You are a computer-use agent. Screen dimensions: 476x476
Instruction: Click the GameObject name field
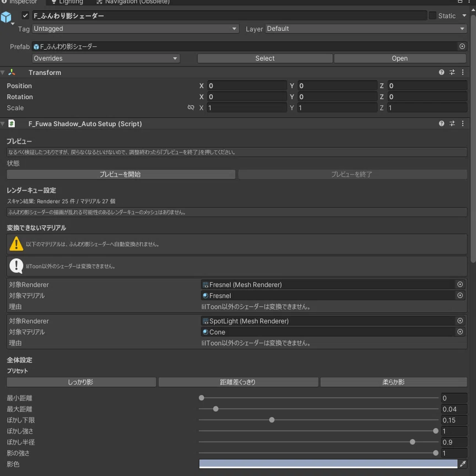pyautogui.click(x=229, y=15)
